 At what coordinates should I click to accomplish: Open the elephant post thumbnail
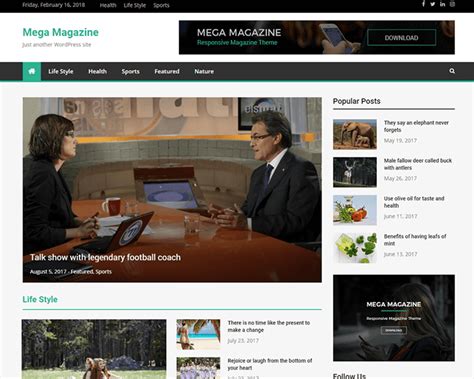coord(355,134)
